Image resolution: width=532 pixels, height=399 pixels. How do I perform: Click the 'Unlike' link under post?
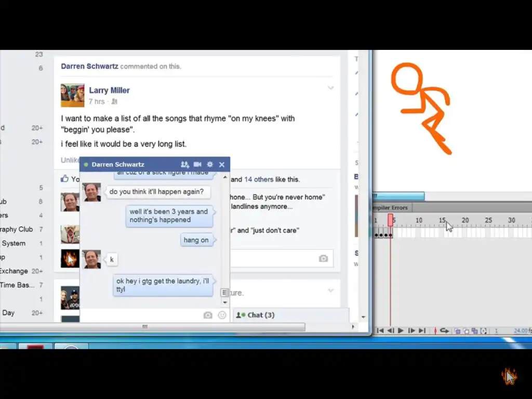(70, 160)
